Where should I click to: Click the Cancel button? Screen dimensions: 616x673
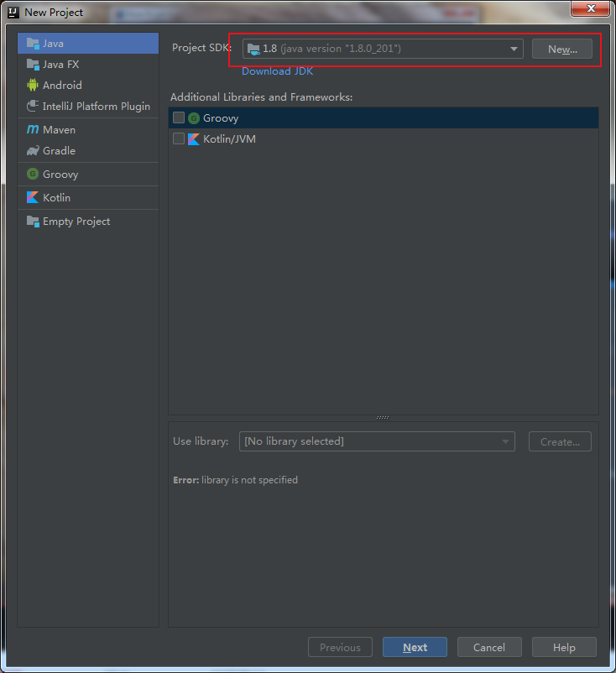489,647
